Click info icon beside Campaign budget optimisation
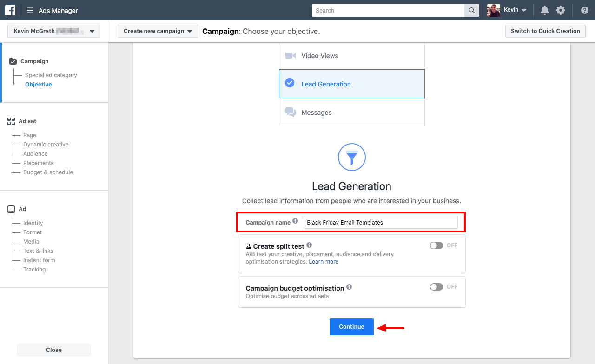The width and height of the screenshot is (595, 364). click(349, 287)
